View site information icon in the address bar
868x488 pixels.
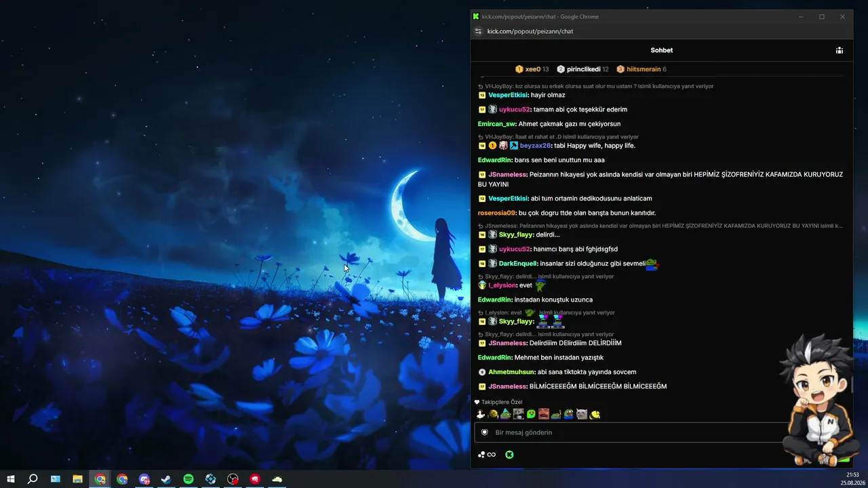(x=478, y=31)
